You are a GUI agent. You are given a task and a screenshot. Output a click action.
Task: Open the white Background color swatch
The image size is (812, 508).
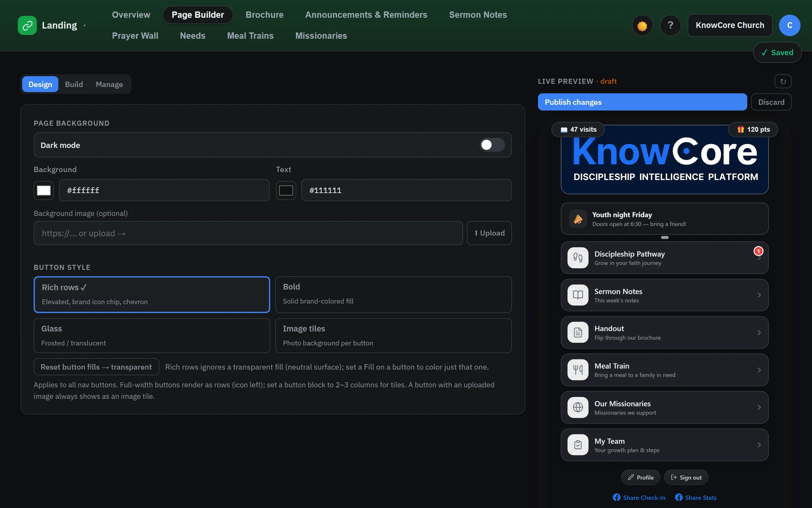[x=44, y=190]
